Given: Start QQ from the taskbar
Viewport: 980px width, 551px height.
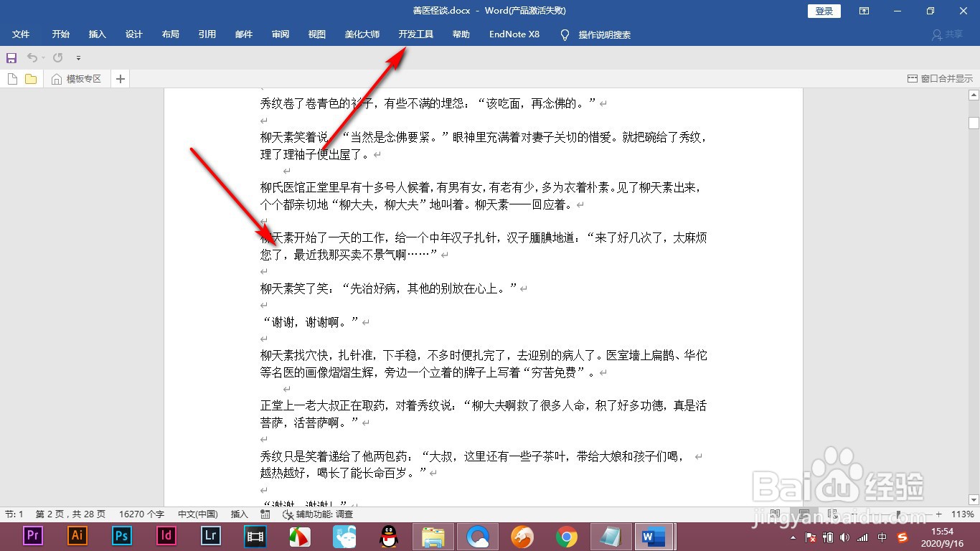Looking at the screenshot, I should 388,536.
